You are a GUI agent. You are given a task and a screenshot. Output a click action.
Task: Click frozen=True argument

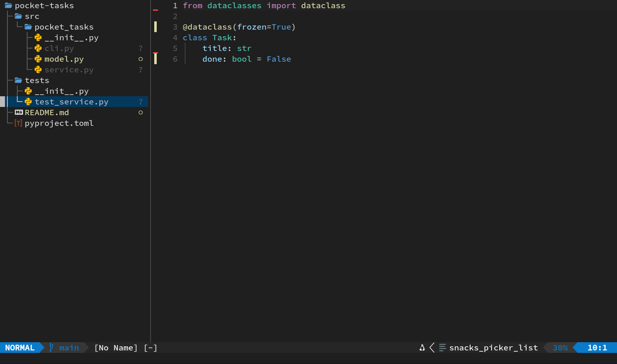264,27
